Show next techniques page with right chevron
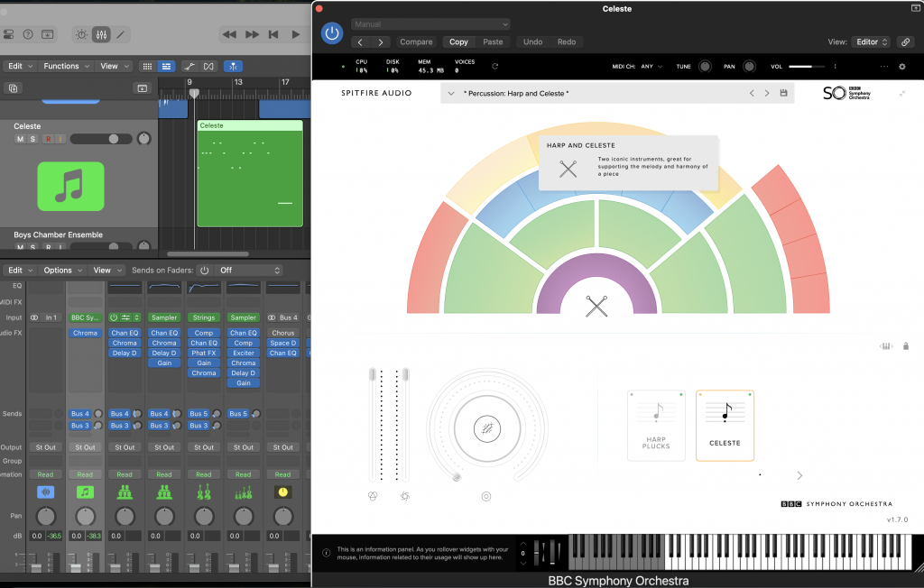The image size is (924, 588). pyautogui.click(x=799, y=475)
